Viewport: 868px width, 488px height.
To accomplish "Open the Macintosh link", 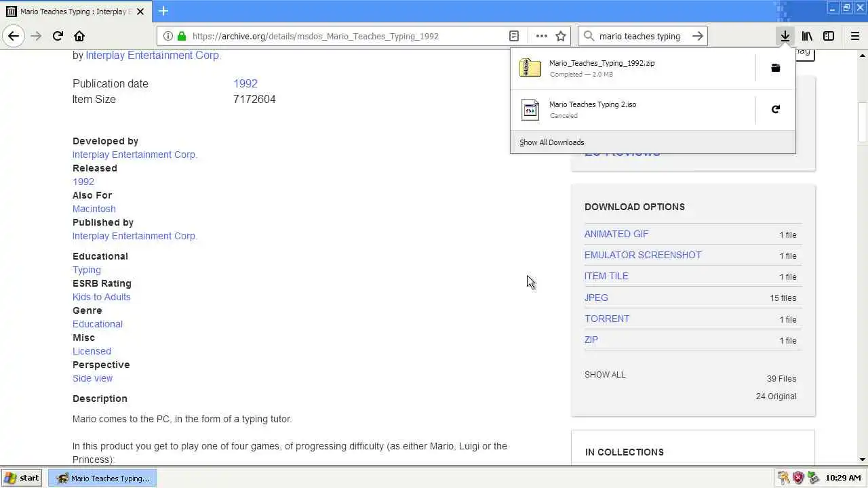I will click(94, 209).
